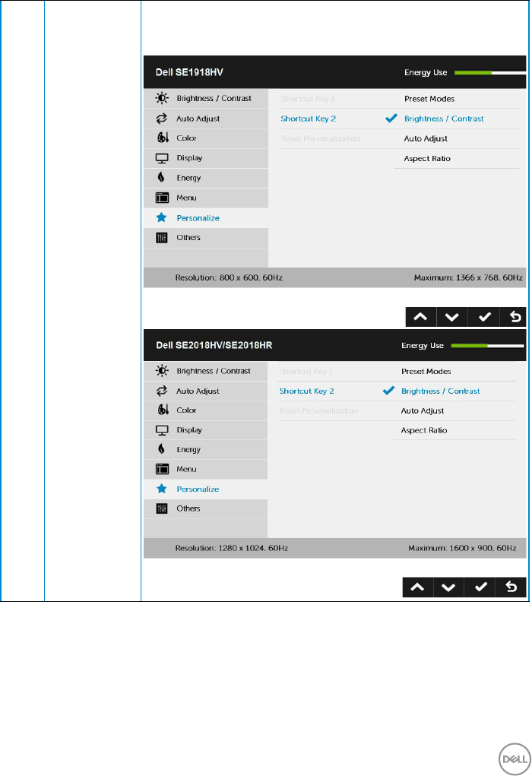The width and height of the screenshot is (532, 776).
Task: Select Shortcut Key 1 in SE1918HV menu
Action: [308, 99]
